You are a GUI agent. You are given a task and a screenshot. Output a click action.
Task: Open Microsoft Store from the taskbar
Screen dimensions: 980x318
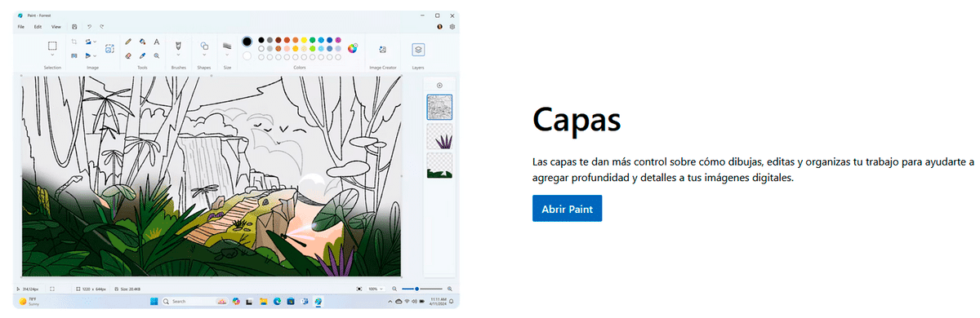point(291,302)
